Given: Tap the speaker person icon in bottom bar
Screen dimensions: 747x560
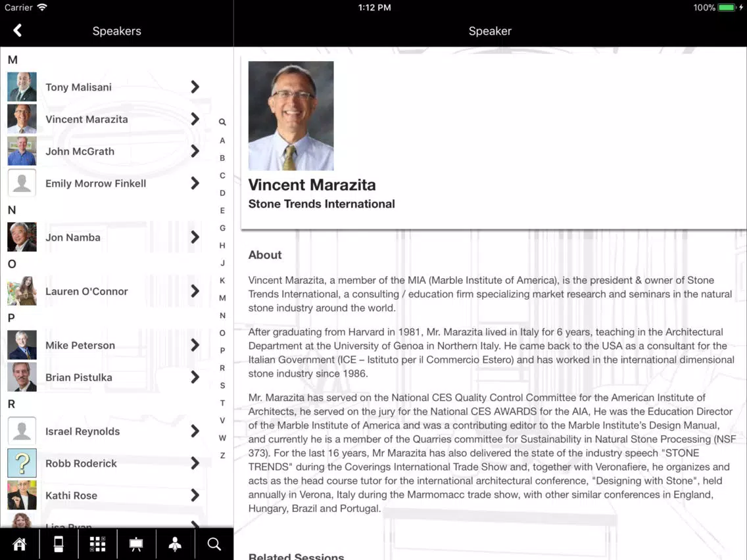Looking at the screenshot, I should pos(176,544).
